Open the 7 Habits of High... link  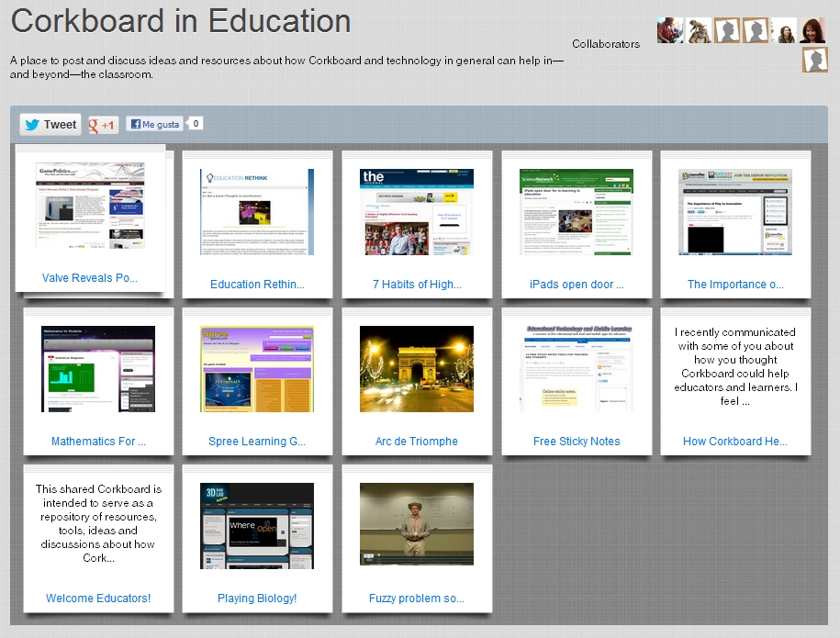417,285
